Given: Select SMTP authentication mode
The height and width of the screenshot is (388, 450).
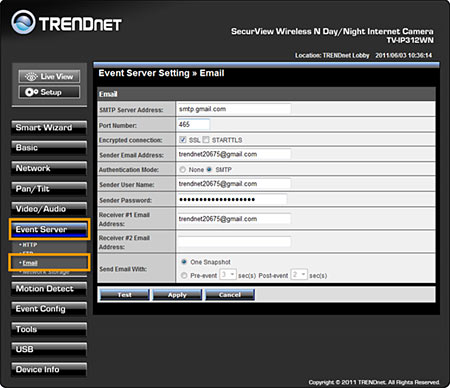Looking at the screenshot, I should point(209,169).
